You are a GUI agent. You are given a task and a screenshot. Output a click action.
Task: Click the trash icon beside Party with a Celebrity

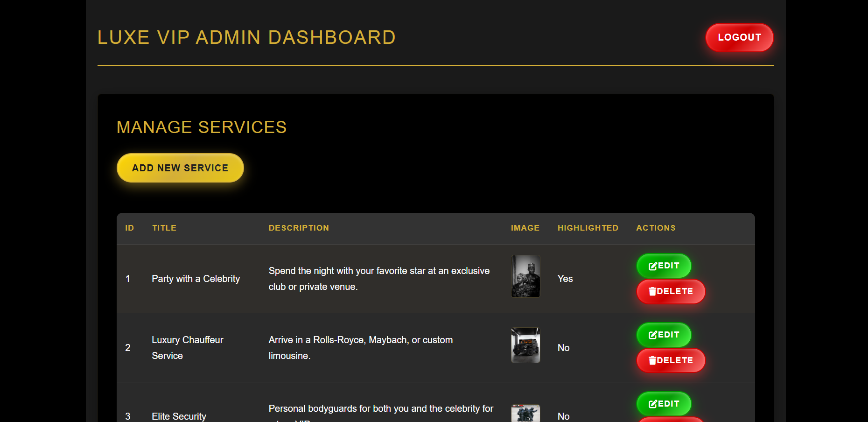click(x=652, y=291)
